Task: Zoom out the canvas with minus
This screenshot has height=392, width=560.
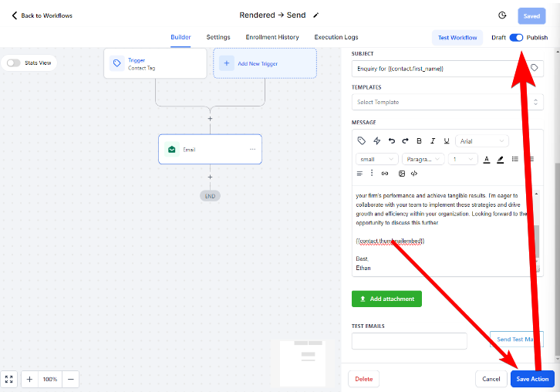Action: tap(71, 379)
